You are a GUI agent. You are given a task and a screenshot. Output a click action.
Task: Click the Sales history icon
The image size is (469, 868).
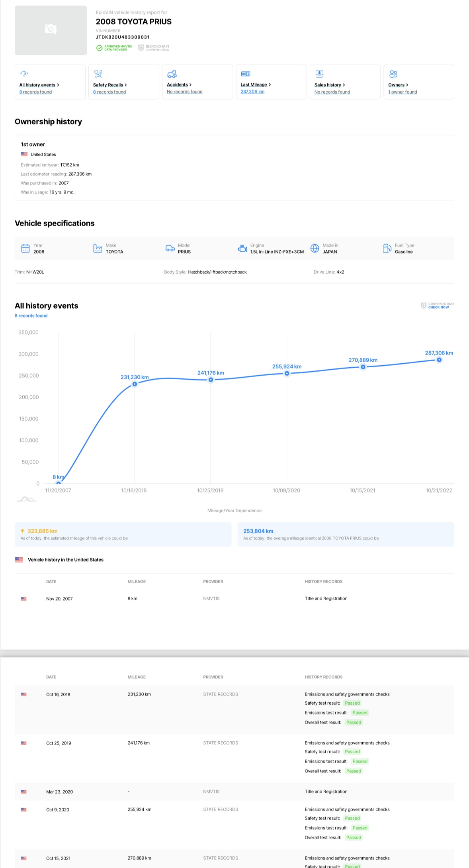[319, 74]
